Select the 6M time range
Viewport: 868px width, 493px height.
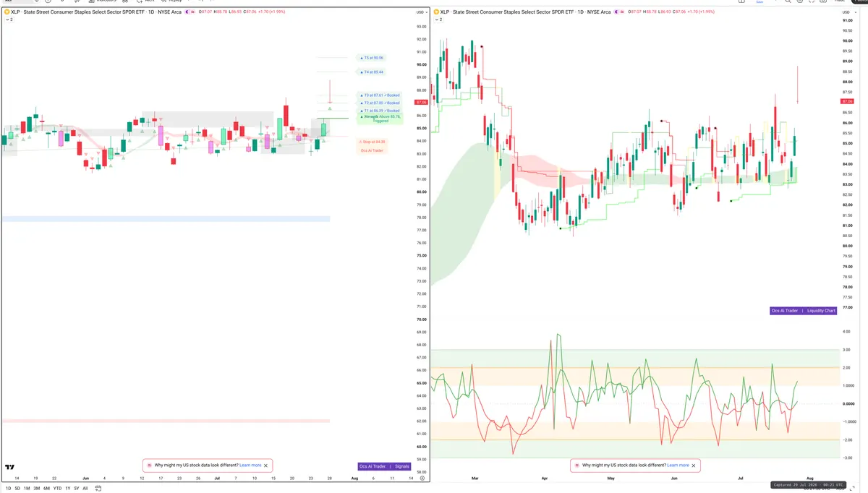pyautogui.click(x=46, y=489)
